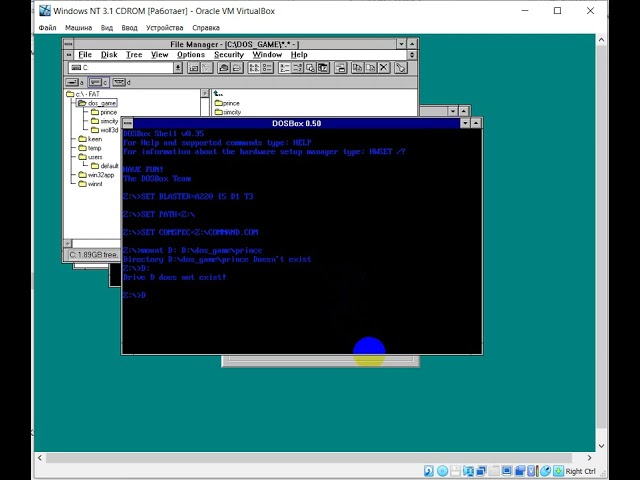Click VirtualBox horizontal scrollbar left arrow
The width and height of the screenshot is (640, 480).
(40, 458)
